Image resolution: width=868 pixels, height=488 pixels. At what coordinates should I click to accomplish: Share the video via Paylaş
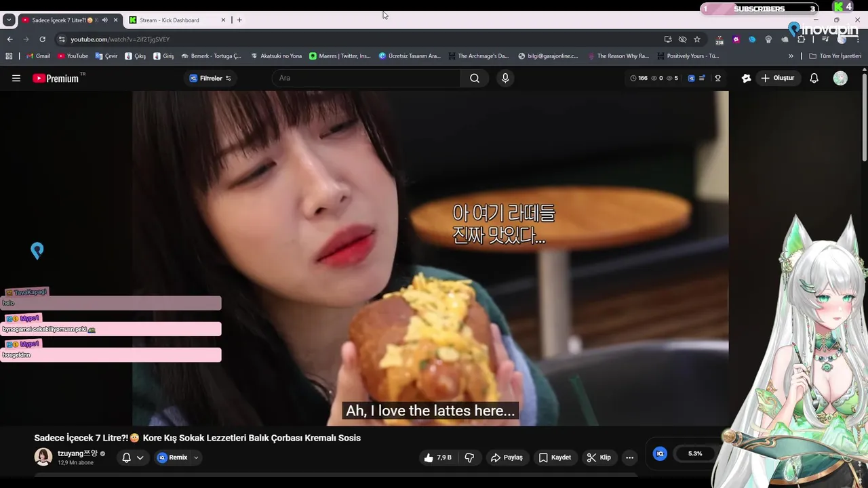point(507,457)
